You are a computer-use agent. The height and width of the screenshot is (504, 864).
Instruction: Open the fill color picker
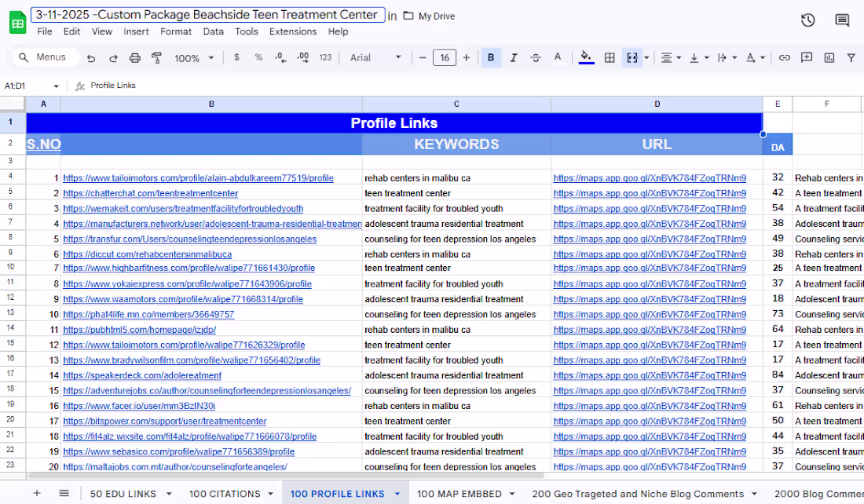pyautogui.click(x=586, y=57)
